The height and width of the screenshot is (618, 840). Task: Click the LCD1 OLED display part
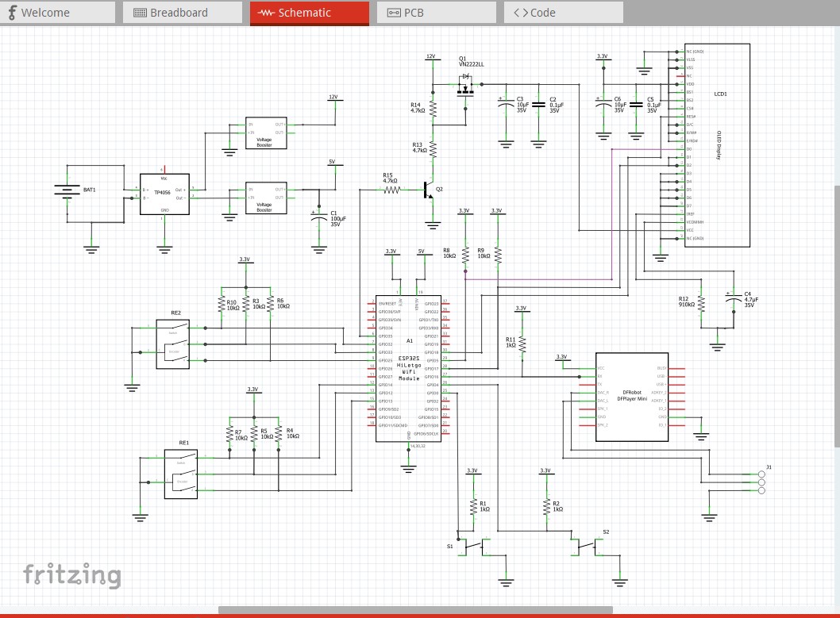click(x=717, y=145)
